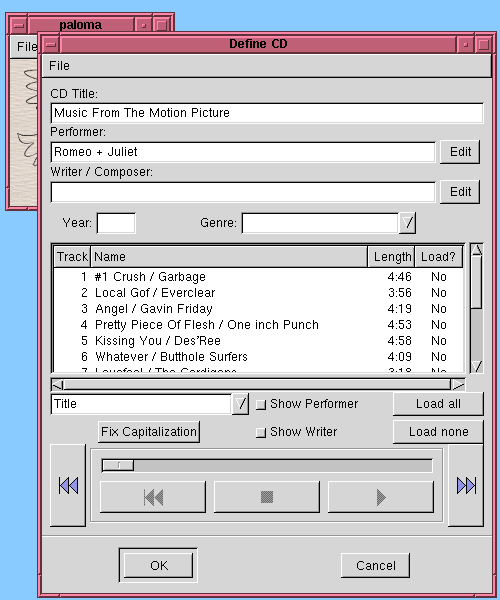Open the Define CD window menu button
This screenshot has height=600, width=500.
tap(50, 44)
